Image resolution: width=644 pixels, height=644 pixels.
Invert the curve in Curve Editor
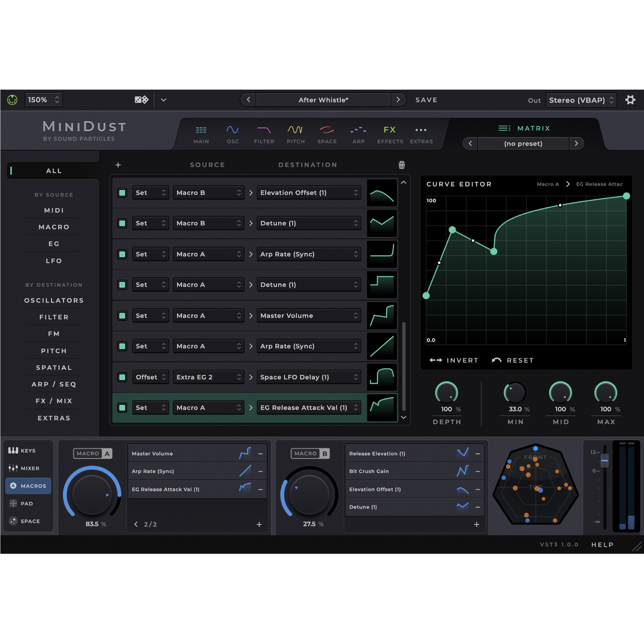(x=454, y=360)
